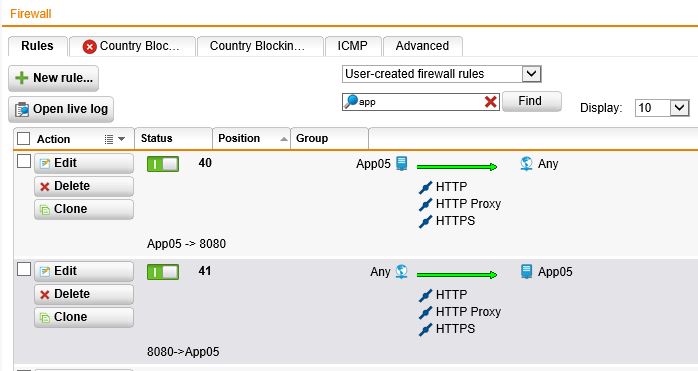
Task: Click the comment '8080->App05'
Action: (x=183, y=352)
